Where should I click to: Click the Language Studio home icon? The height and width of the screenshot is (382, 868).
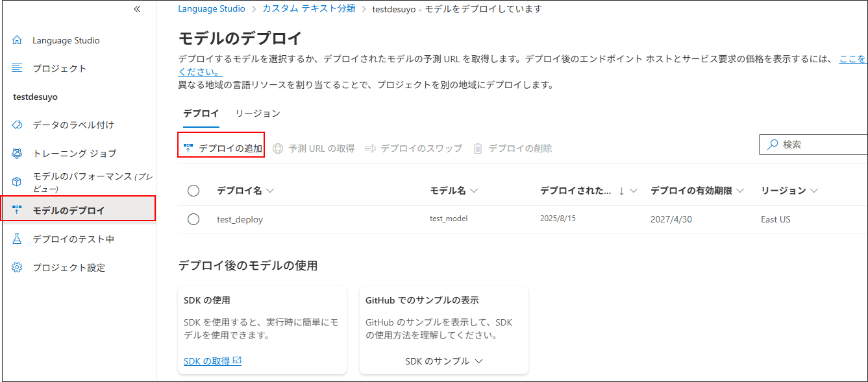pos(18,40)
